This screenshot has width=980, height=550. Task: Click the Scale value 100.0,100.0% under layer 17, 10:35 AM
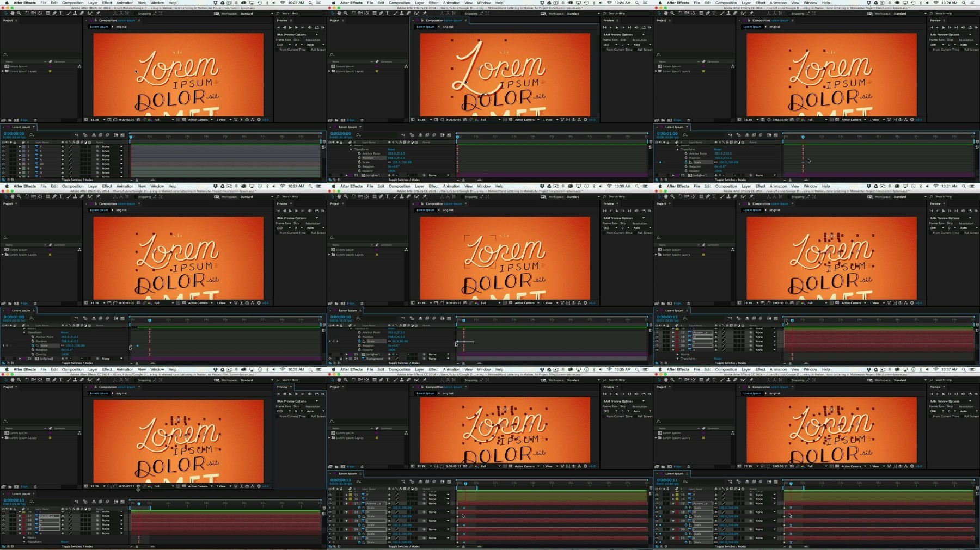pyautogui.click(x=402, y=508)
